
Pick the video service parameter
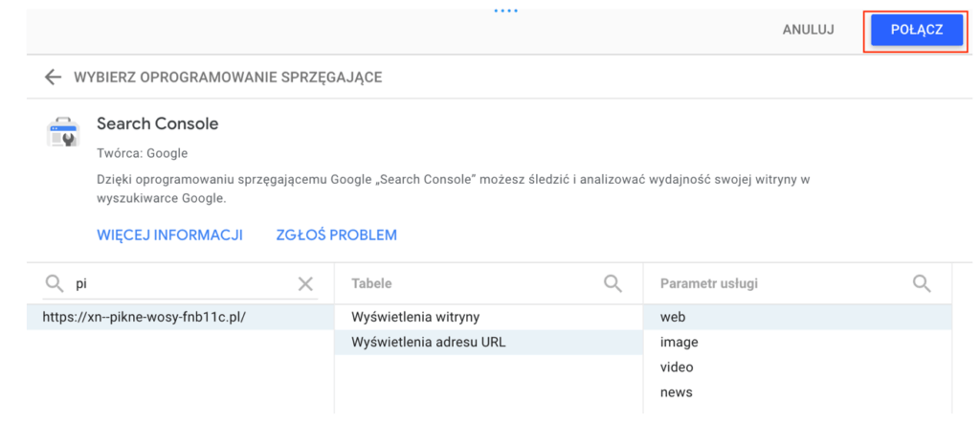pos(677,367)
